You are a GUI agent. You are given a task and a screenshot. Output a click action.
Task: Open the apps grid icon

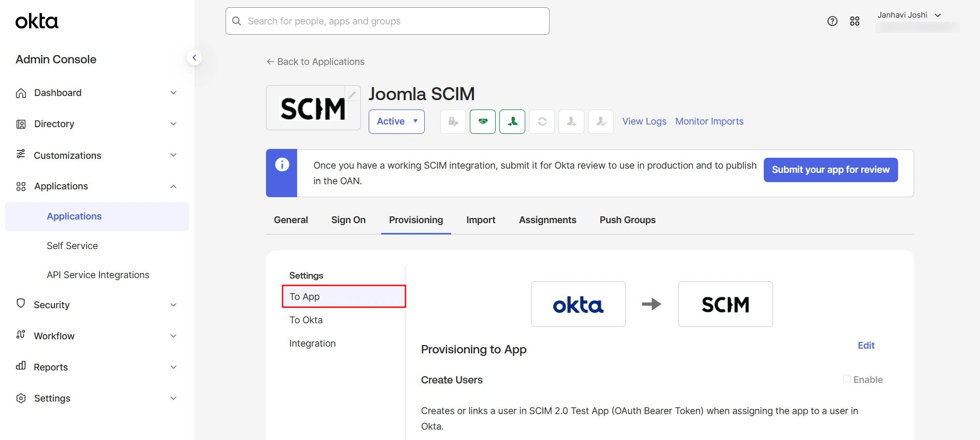pos(855,21)
